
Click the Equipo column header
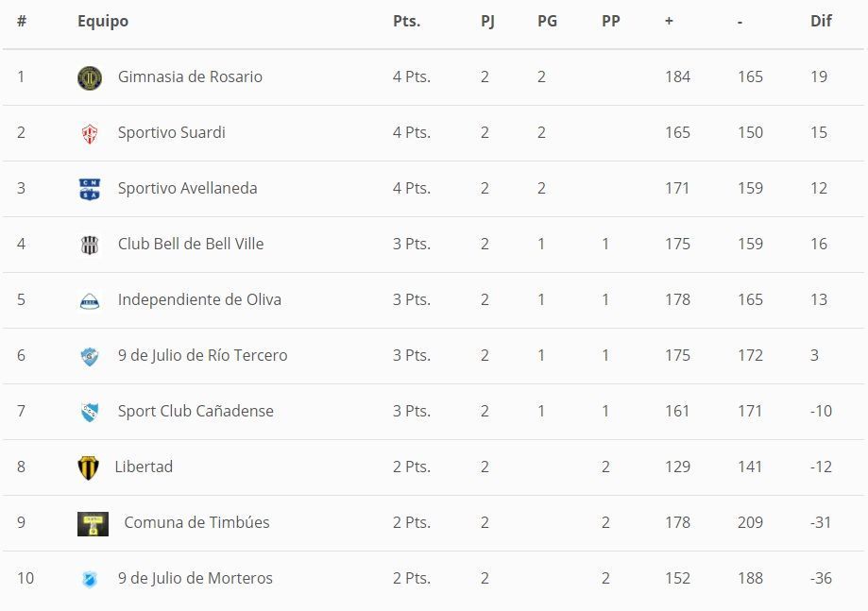103,21
